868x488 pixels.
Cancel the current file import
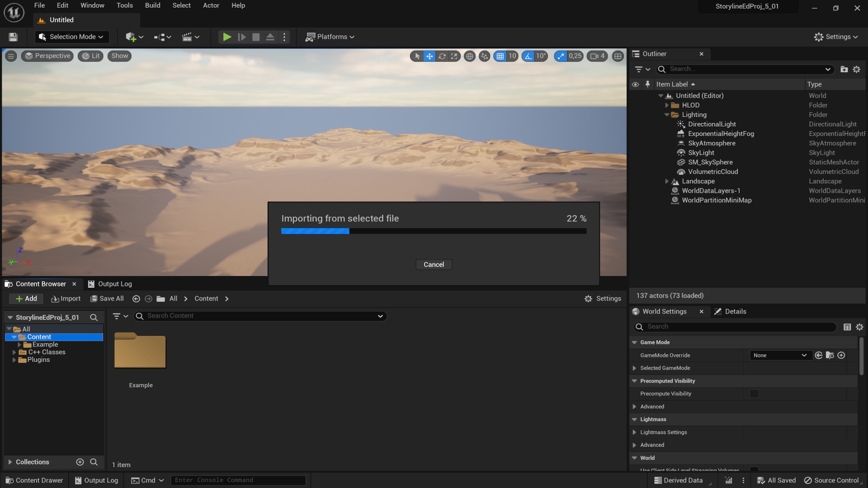[x=434, y=264]
